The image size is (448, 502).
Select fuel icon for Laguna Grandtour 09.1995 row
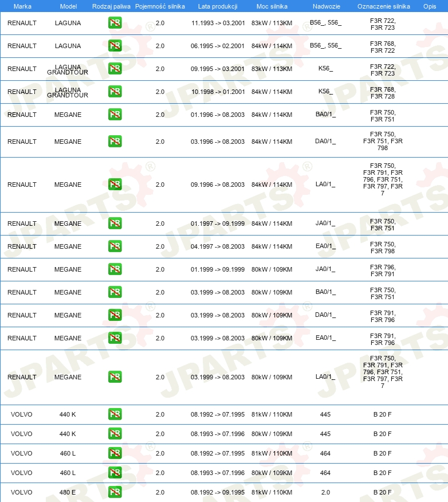pos(115,69)
